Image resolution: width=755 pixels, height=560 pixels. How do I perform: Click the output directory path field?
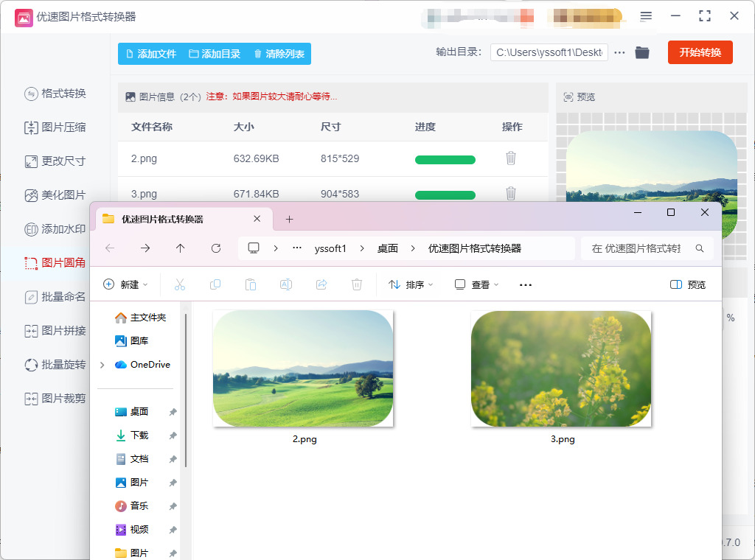tap(549, 52)
